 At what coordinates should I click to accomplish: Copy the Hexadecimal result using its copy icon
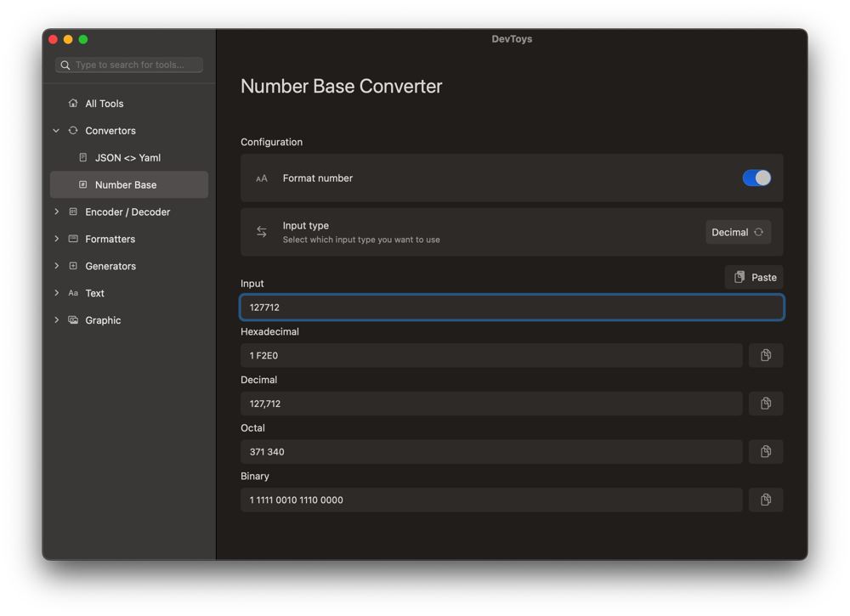pyautogui.click(x=765, y=355)
